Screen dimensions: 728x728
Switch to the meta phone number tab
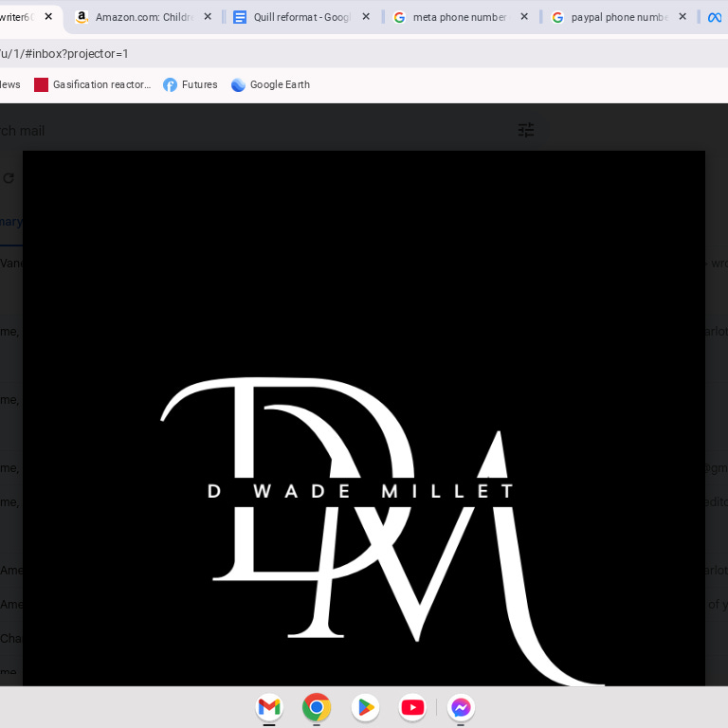[x=460, y=17]
